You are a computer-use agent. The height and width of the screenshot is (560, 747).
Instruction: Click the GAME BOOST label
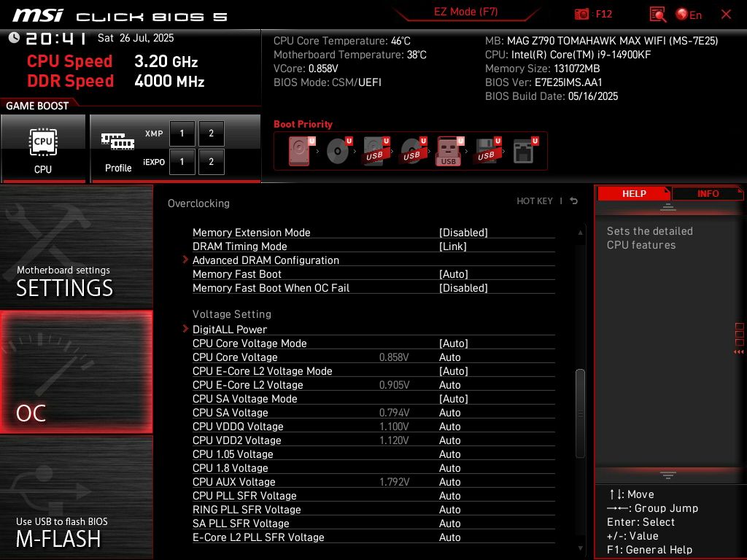[x=37, y=106]
